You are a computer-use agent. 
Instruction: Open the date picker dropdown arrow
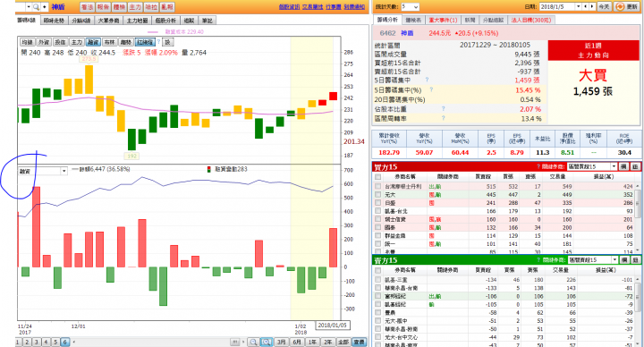click(x=579, y=7)
